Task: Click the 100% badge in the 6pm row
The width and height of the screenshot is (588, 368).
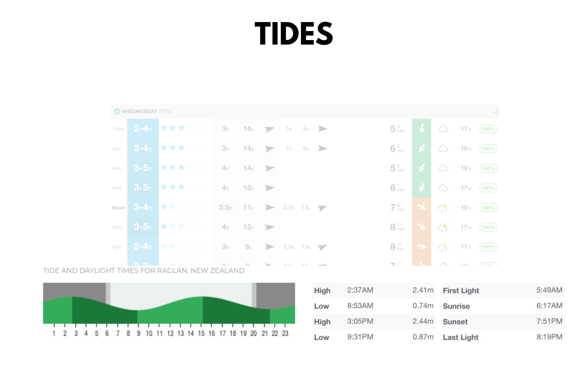Action: 488,247
